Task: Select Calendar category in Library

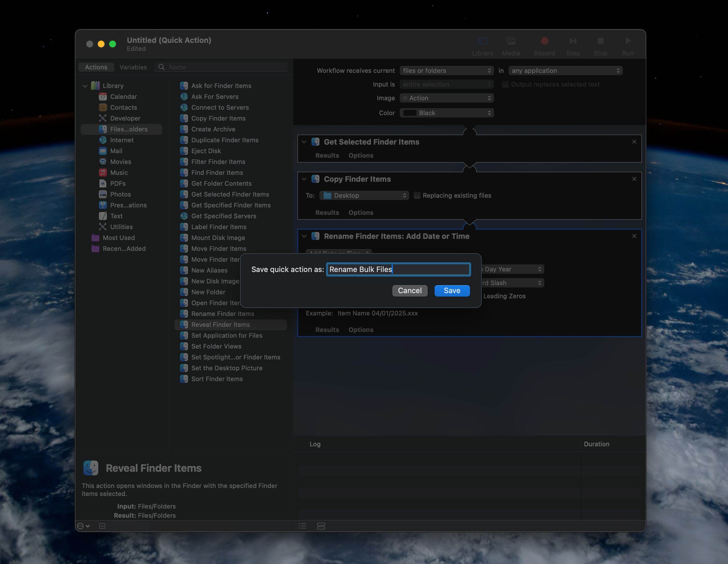Action: (x=123, y=97)
